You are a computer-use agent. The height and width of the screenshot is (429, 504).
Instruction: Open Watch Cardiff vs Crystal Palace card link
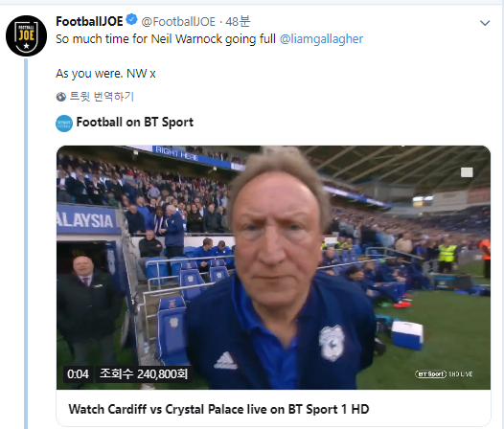click(x=218, y=409)
